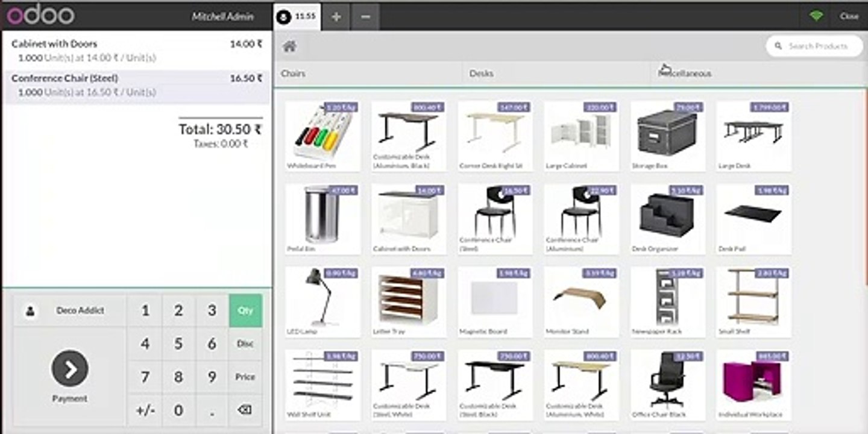Add Large Cabinet product
868x434 pixels.
click(581, 136)
